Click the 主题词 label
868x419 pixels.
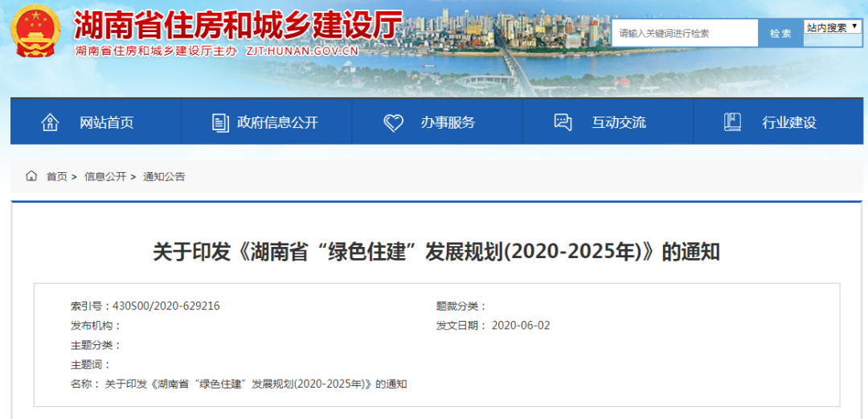tap(91, 364)
